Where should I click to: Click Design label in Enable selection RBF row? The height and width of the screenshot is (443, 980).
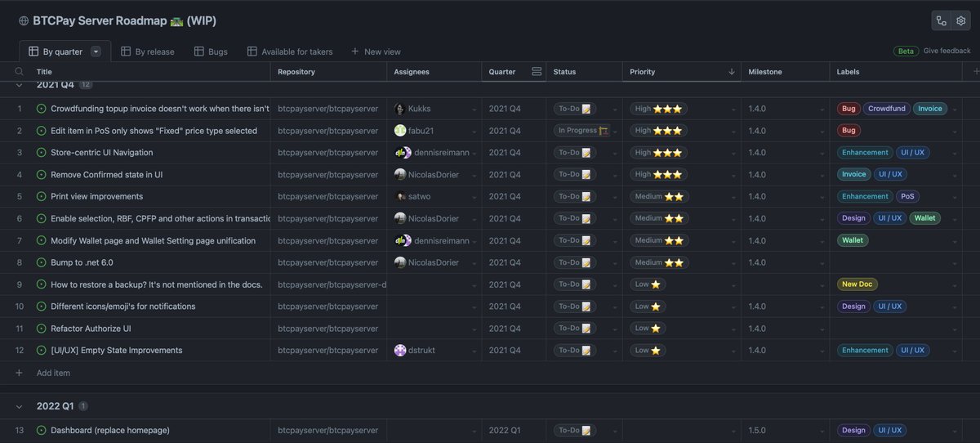point(853,219)
